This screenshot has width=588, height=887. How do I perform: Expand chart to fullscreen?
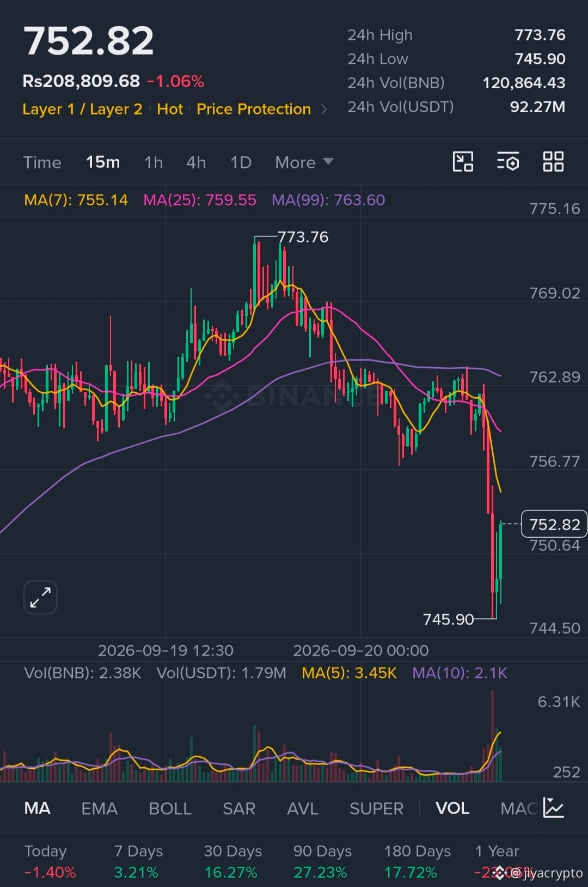point(40,597)
